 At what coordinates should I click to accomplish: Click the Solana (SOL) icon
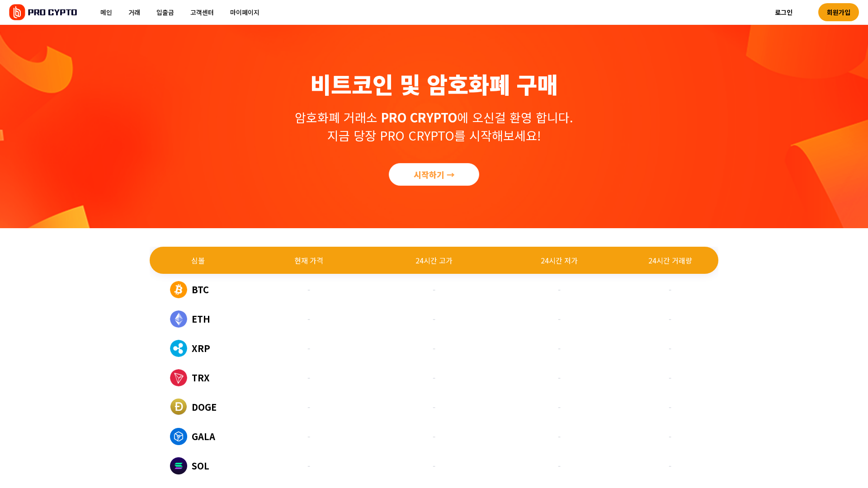178,466
